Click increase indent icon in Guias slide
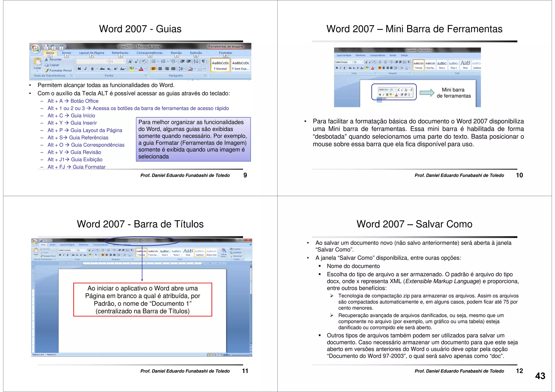This screenshot has width=555, height=392. point(189,61)
